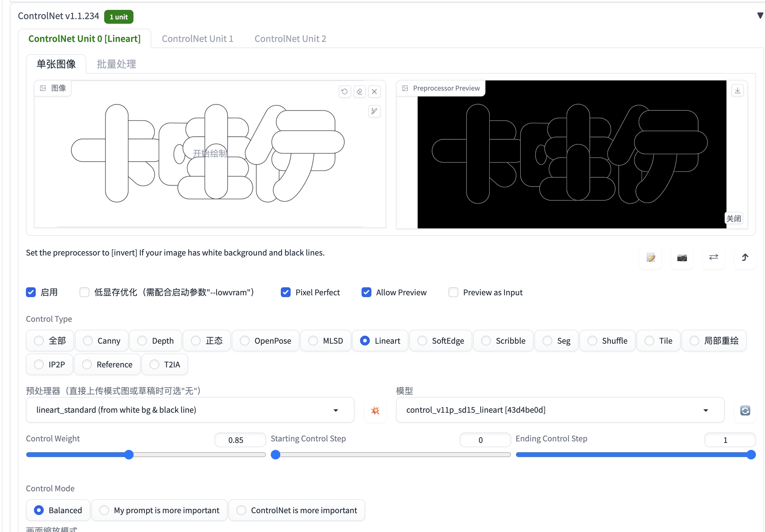765x532 pixels.
Task: Select the Depth control type
Action: click(x=156, y=341)
